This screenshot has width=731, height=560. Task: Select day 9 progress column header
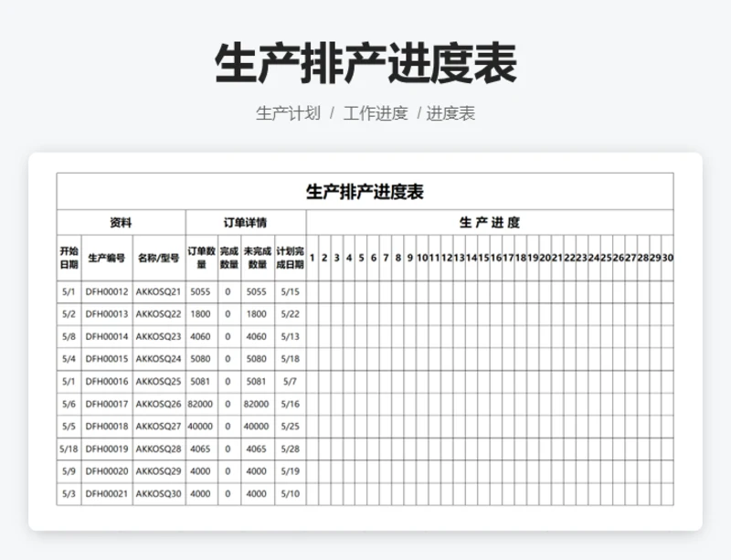410,258
